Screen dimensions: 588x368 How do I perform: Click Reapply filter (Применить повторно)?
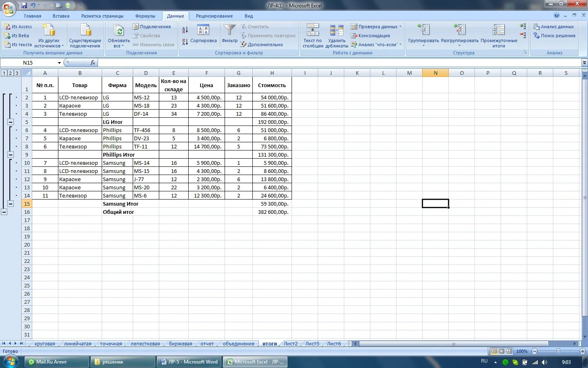(268, 36)
